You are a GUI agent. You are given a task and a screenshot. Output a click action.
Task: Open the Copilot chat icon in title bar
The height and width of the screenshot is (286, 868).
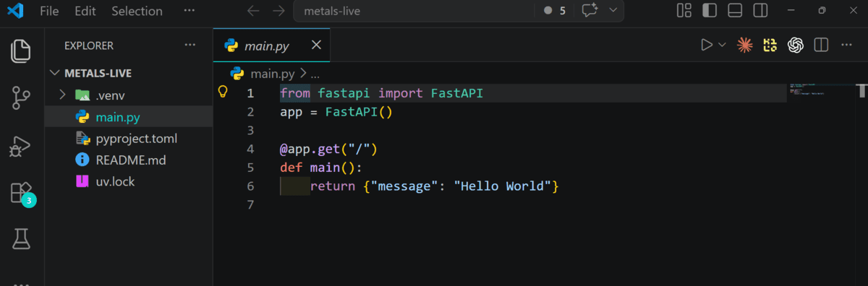point(590,11)
